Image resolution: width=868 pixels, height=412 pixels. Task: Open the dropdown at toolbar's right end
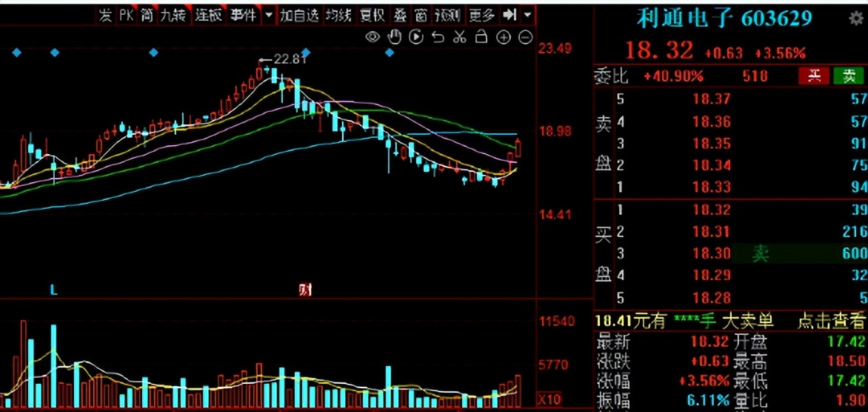tap(529, 14)
